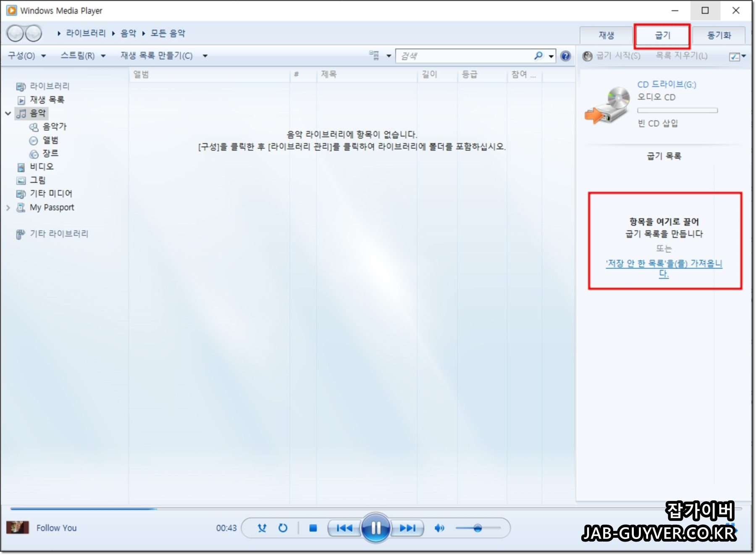Image resolution: width=756 pixels, height=555 pixels.
Task: Pause the current song
Action: (x=375, y=528)
